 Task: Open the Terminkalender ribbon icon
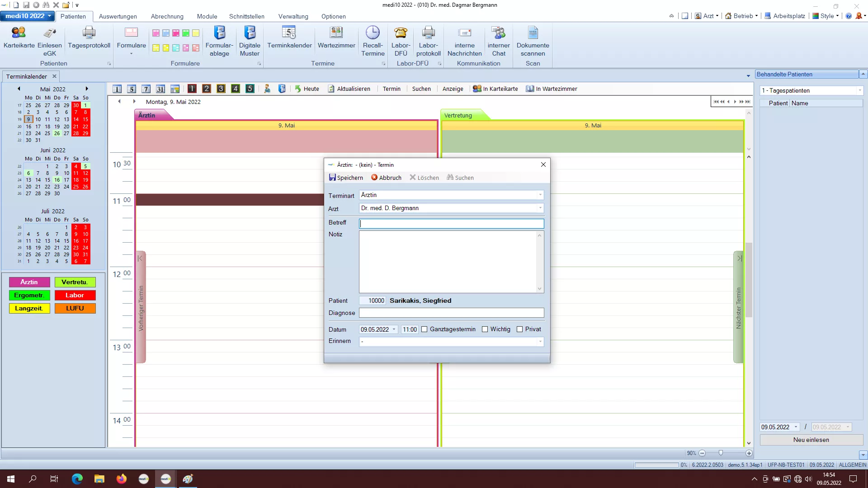click(x=289, y=37)
